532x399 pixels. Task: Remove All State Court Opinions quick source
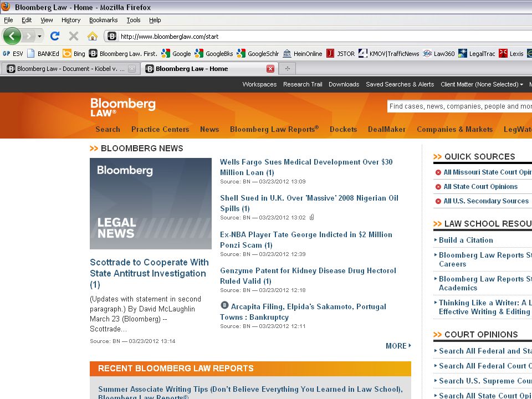tap(438, 187)
